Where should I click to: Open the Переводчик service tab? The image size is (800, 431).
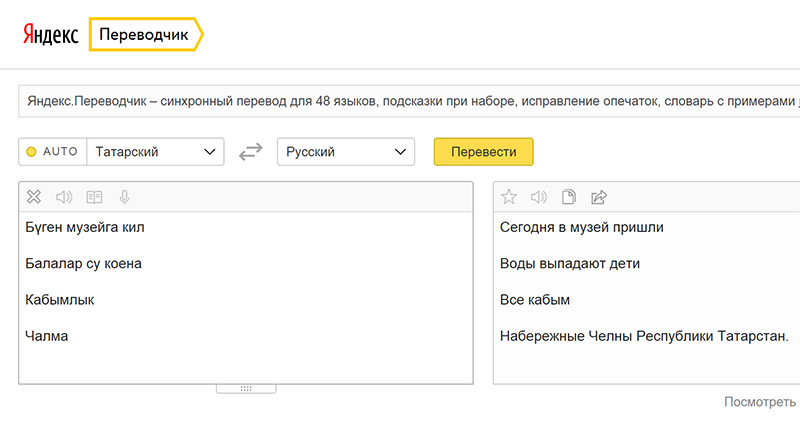[x=146, y=34]
